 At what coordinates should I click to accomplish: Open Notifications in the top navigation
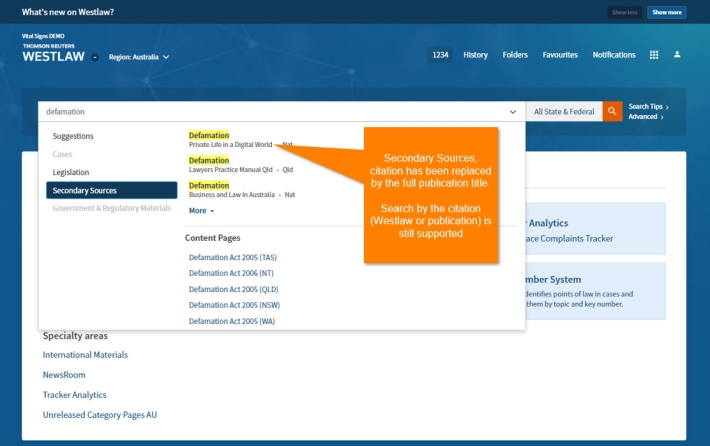(x=614, y=55)
